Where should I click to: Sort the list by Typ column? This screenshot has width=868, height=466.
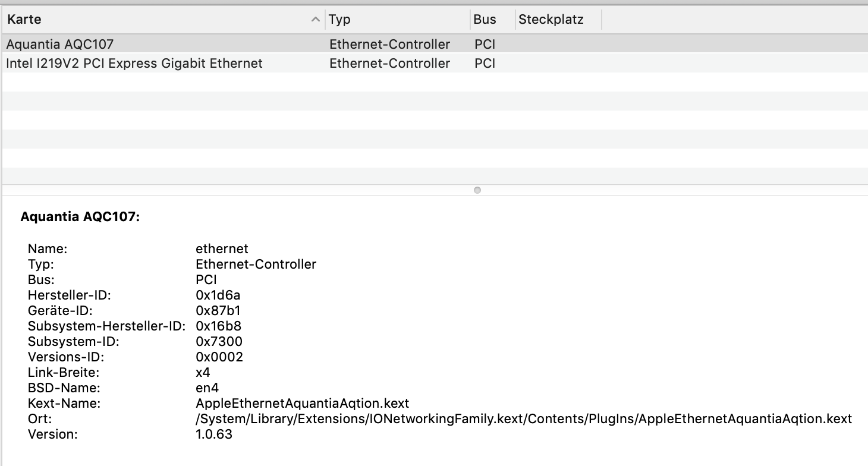click(x=340, y=20)
